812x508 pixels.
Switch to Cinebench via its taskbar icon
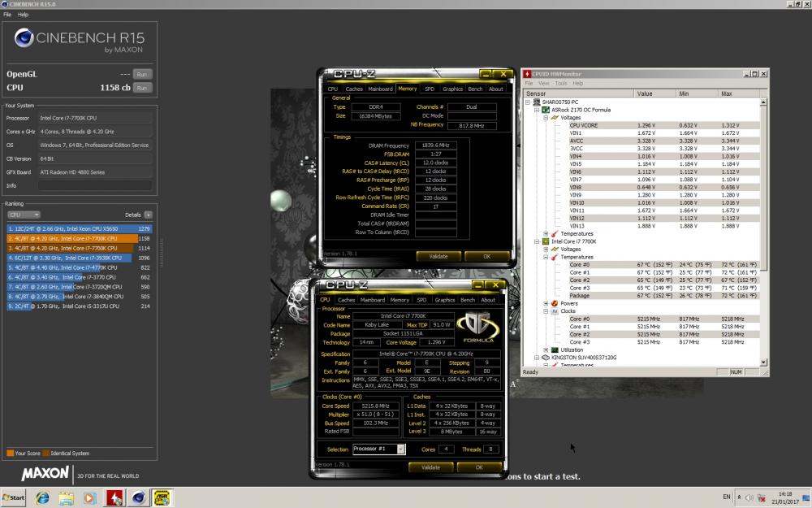coord(138,497)
